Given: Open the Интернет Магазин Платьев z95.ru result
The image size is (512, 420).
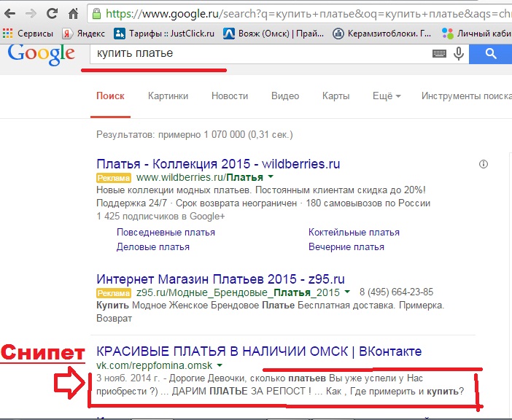Looking at the screenshot, I should [x=221, y=279].
